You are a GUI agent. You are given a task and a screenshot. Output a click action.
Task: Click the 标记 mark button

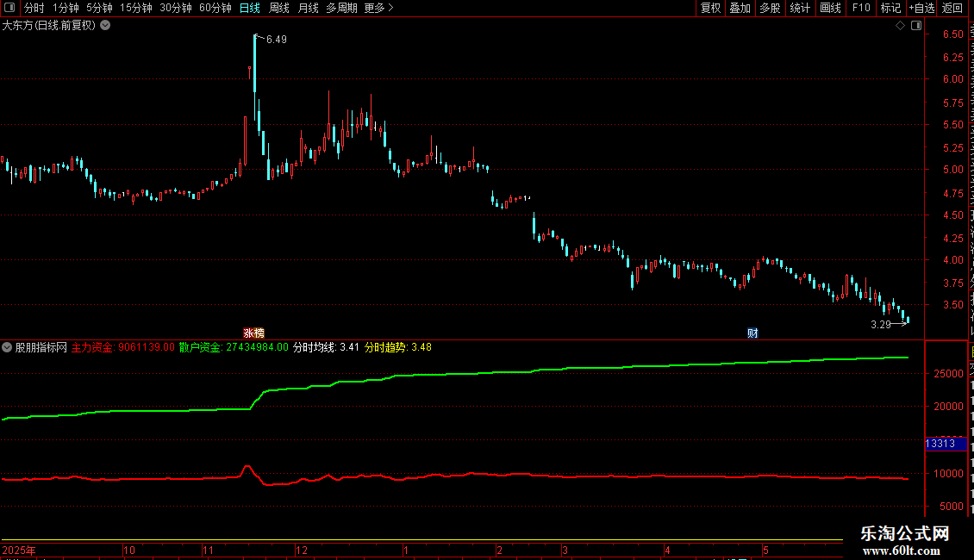point(890,8)
